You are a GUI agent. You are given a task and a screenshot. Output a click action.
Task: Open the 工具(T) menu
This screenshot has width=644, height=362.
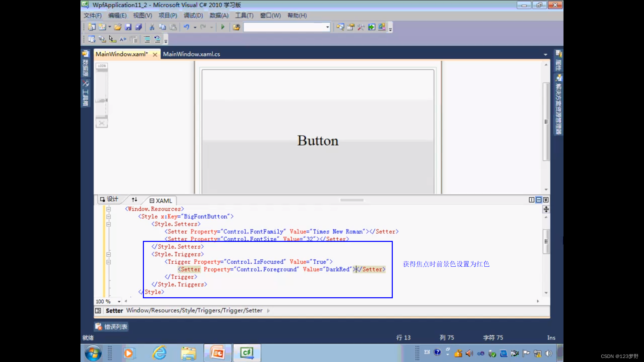(244, 15)
